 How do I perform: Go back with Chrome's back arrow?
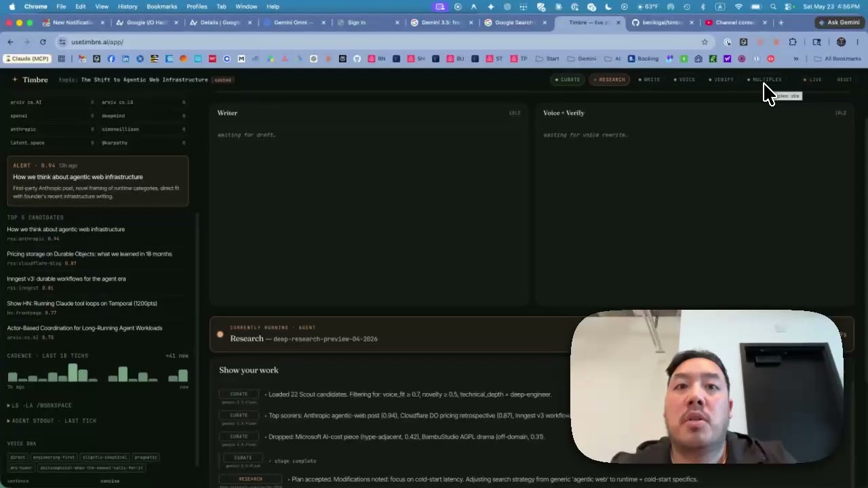10,42
